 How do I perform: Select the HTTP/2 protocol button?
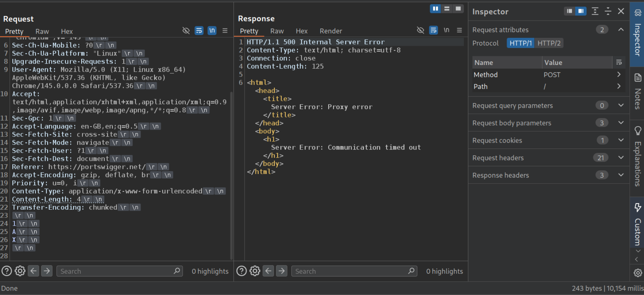coord(549,43)
